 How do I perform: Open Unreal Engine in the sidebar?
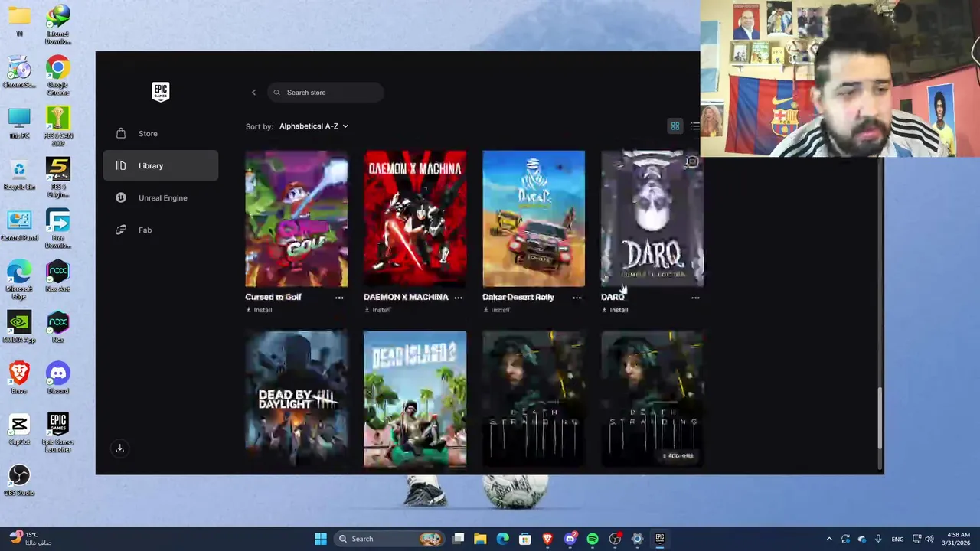[x=161, y=197]
